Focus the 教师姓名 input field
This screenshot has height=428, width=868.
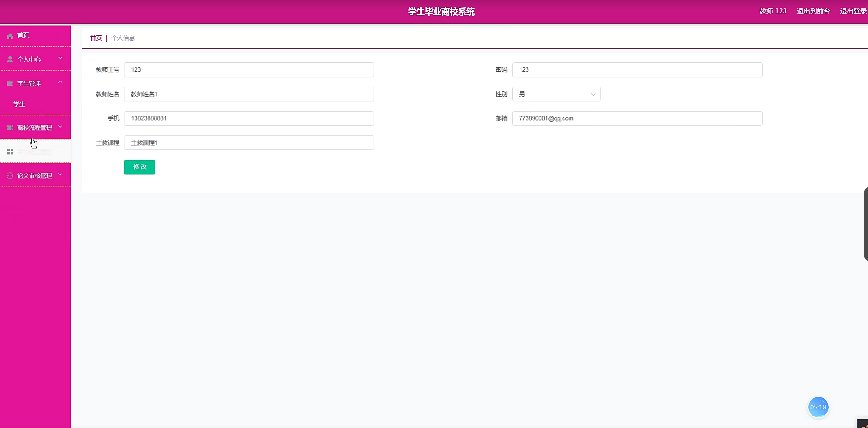(x=249, y=94)
